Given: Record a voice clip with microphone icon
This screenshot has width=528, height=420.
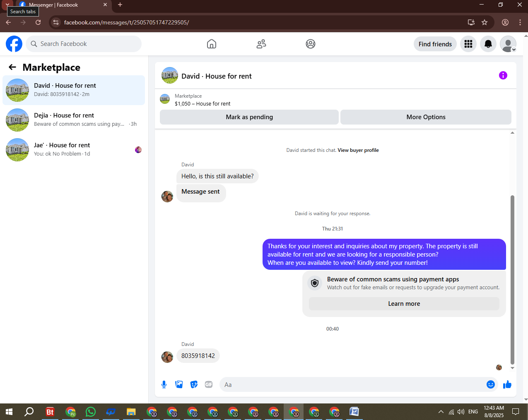Looking at the screenshot, I should coord(164,384).
